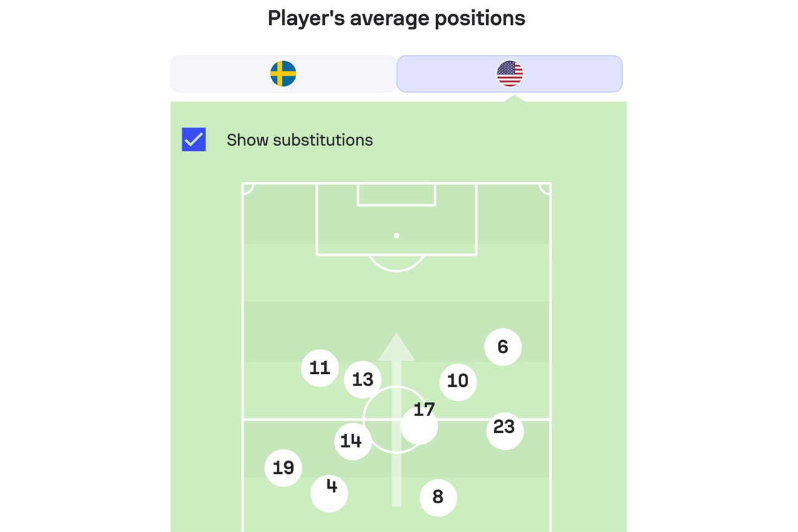Click player number 8 marker
This screenshot has width=798, height=532.
(438, 498)
